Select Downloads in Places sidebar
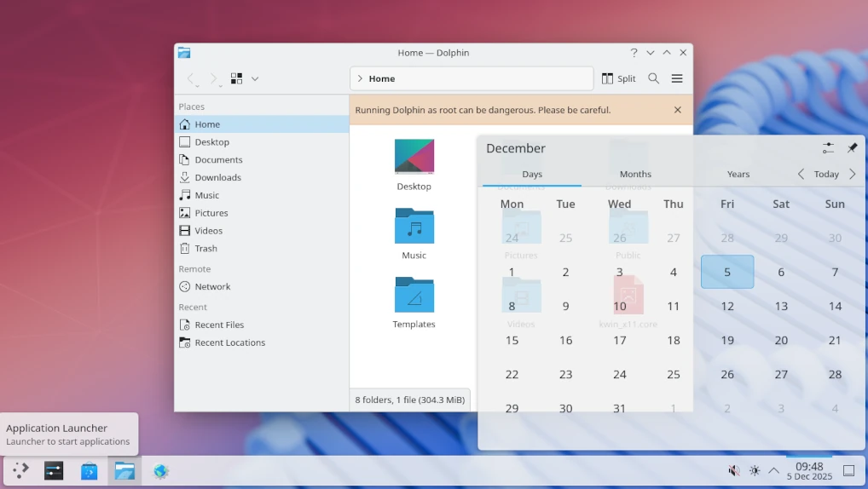This screenshot has width=868, height=489. tap(217, 177)
